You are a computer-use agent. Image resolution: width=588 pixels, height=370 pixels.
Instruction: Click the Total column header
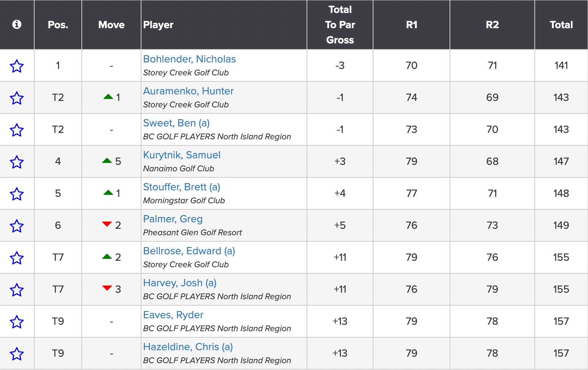click(561, 25)
